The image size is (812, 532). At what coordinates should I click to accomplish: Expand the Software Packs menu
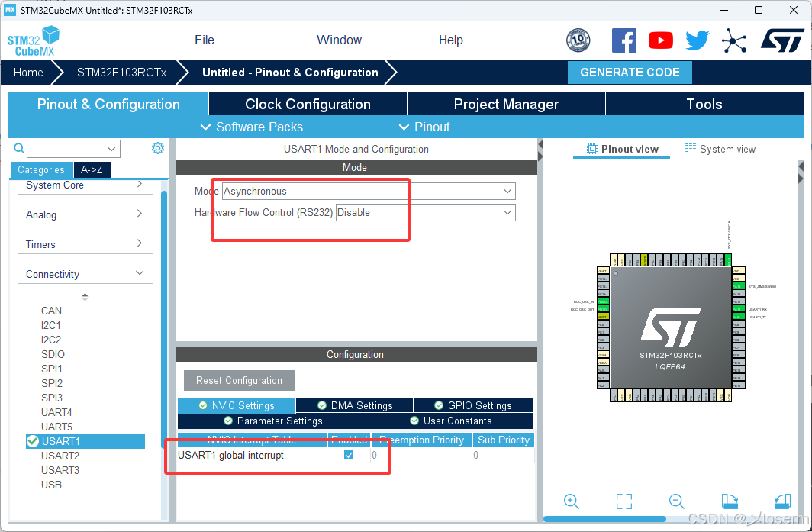tap(252, 127)
